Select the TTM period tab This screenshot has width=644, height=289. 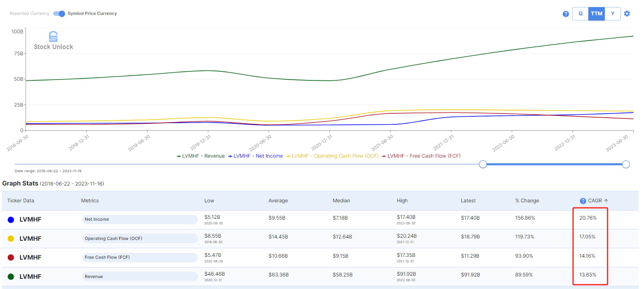[x=597, y=14]
